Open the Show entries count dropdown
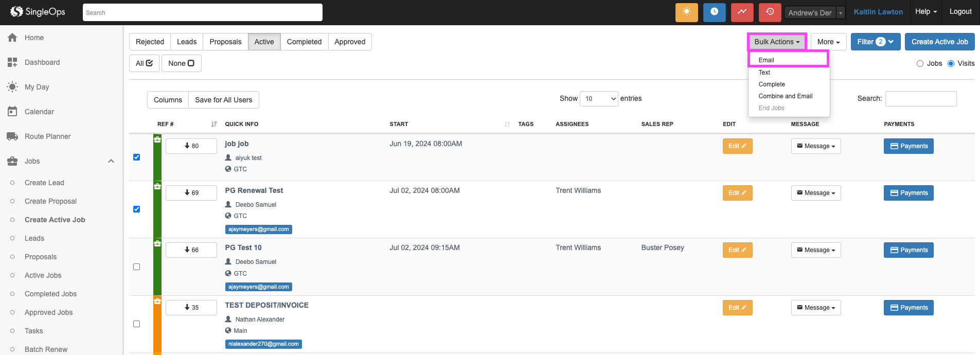980x355 pixels. (598, 99)
